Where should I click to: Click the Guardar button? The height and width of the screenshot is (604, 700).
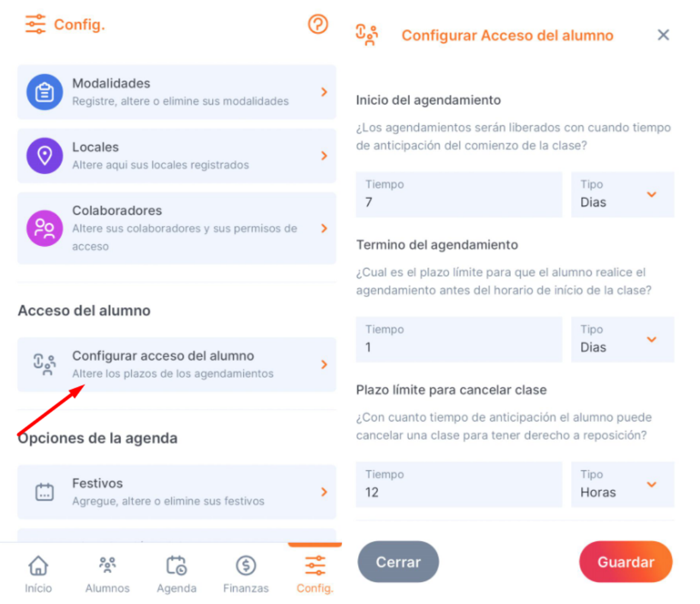626,562
